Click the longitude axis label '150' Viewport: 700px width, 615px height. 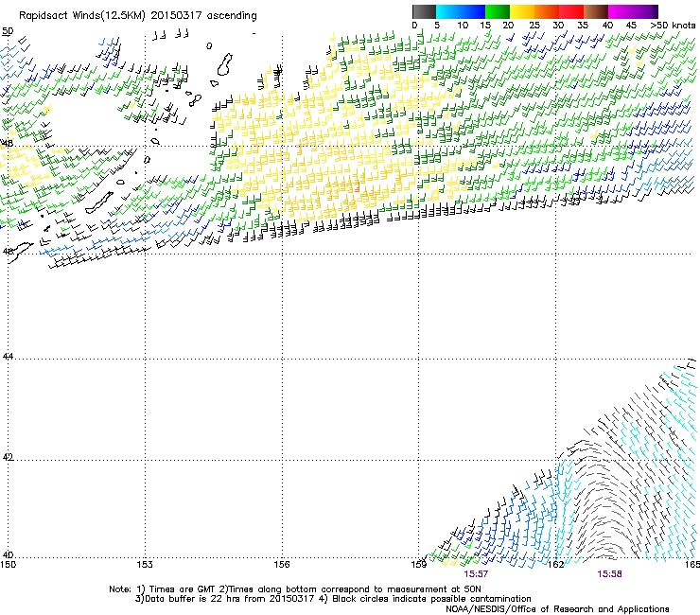(x=8, y=565)
